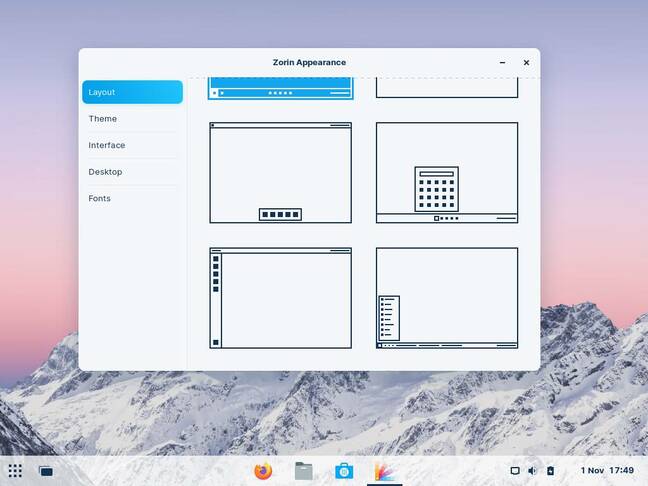Switch to the Theme section
648x486 pixels.
point(132,119)
